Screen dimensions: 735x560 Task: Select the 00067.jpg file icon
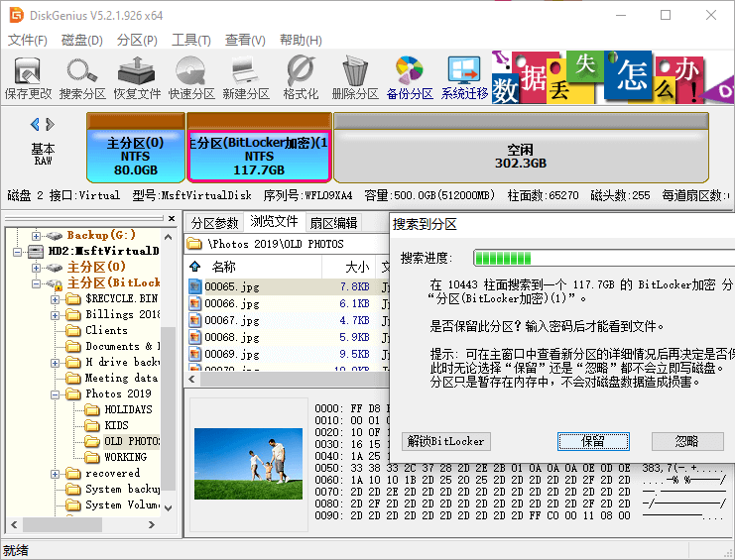pyautogui.click(x=195, y=320)
